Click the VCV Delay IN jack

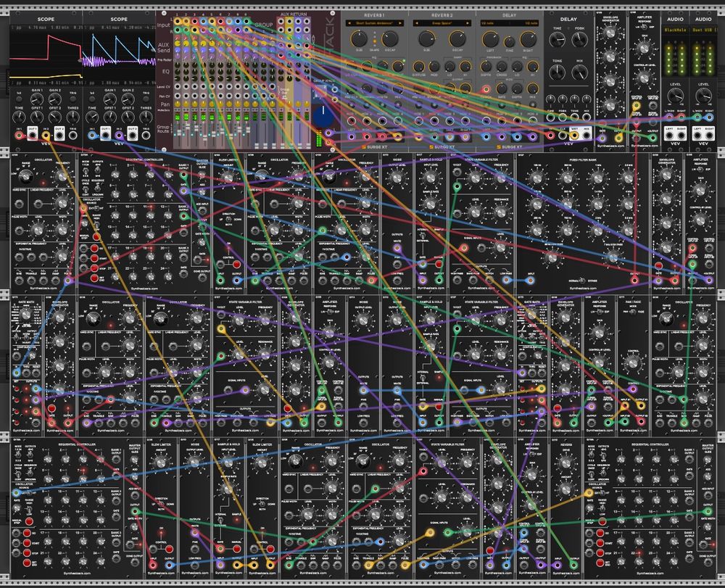pyautogui.click(x=550, y=136)
